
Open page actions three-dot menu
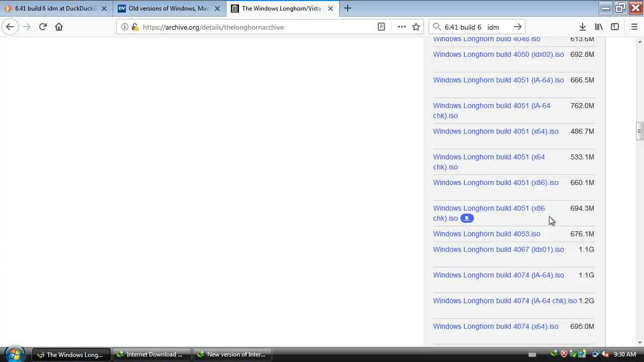click(x=401, y=27)
